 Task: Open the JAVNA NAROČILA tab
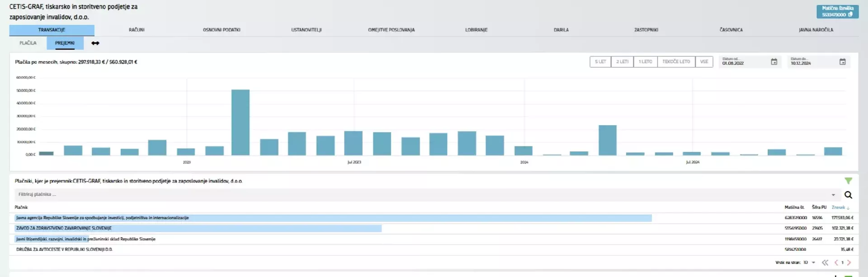[816, 30]
